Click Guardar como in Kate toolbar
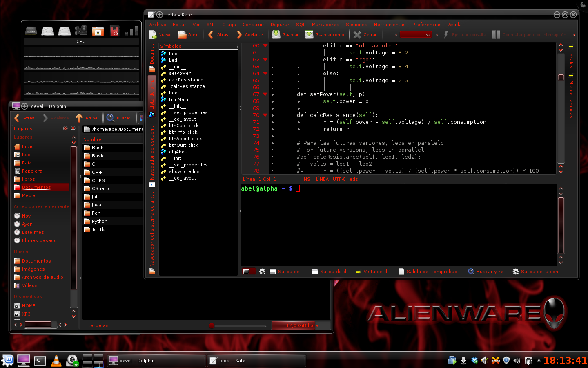 point(325,35)
